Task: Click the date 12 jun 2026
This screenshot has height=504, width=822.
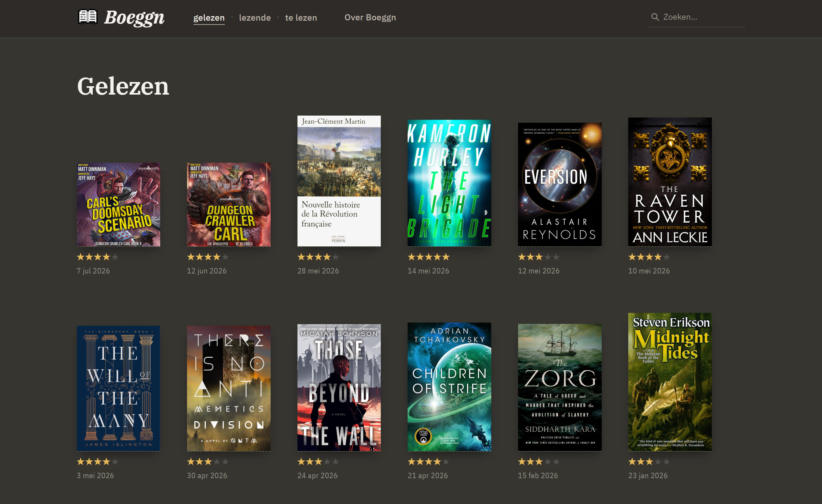Action: [x=207, y=271]
